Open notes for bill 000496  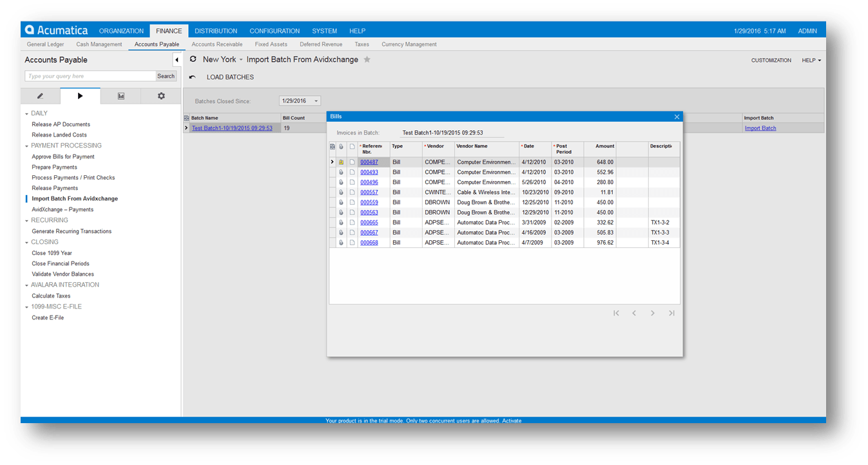pyautogui.click(x=352, y=182)
